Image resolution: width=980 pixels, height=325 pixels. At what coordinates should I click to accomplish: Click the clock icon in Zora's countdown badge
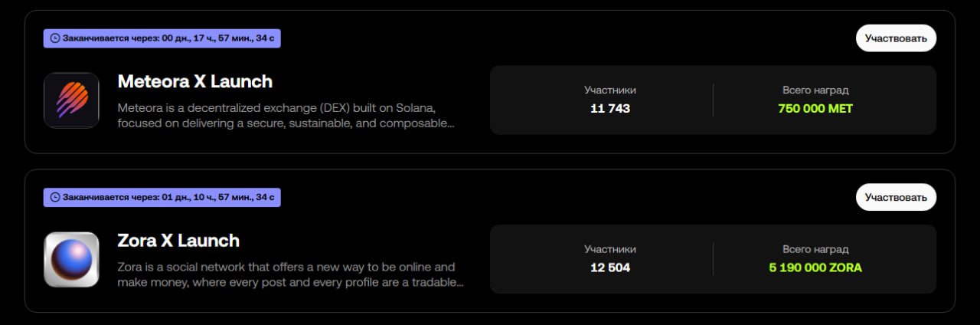(x=54, y=197)
